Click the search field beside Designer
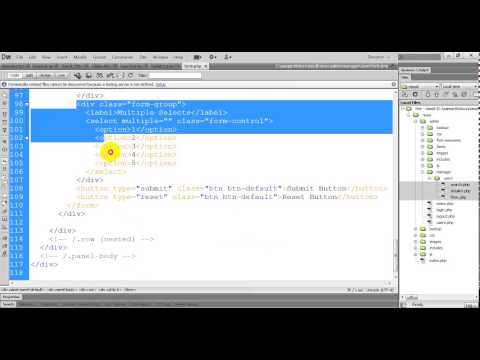This screenshot has height=360, width=480. tap(419, 57)
